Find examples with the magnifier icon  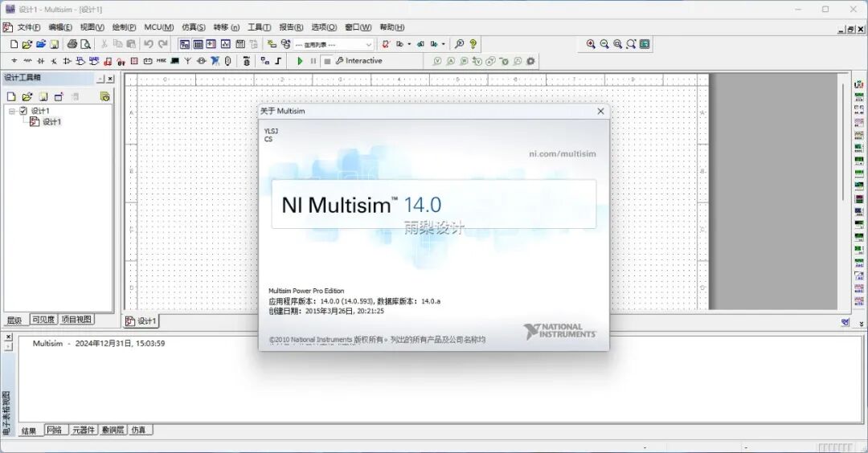point(459,44)
